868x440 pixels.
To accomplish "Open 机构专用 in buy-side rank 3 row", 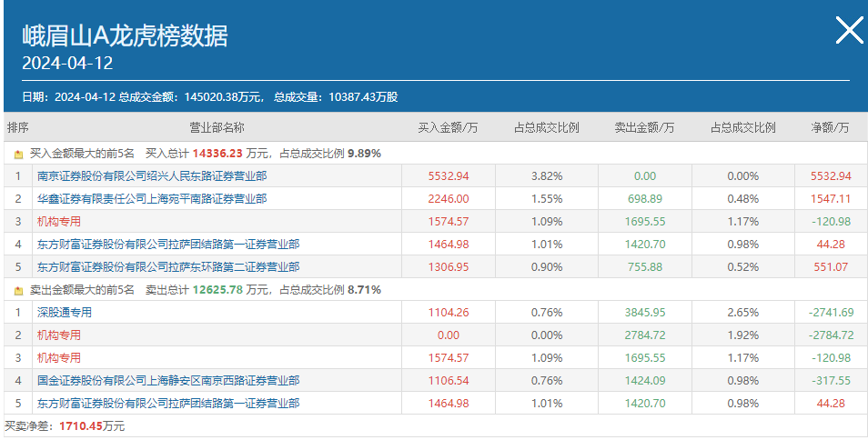I will [x=58, y=221].
